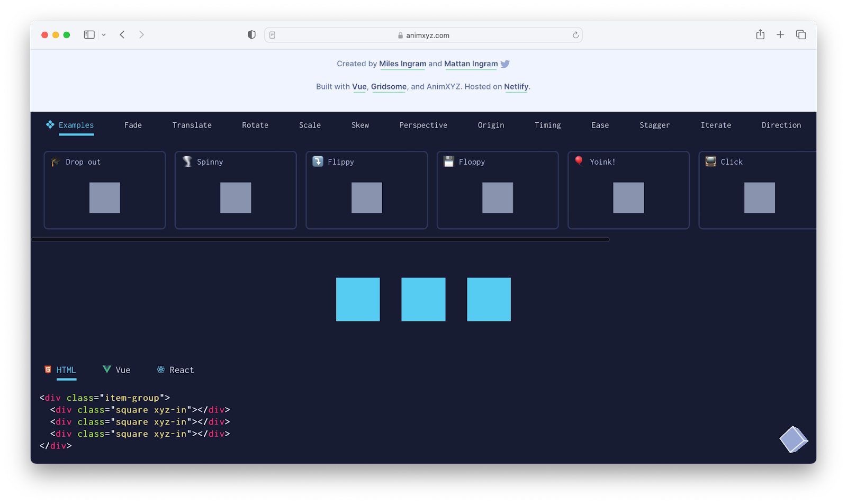
Task: Choose the Spinny example card
Action: click(x=236, y=190)
